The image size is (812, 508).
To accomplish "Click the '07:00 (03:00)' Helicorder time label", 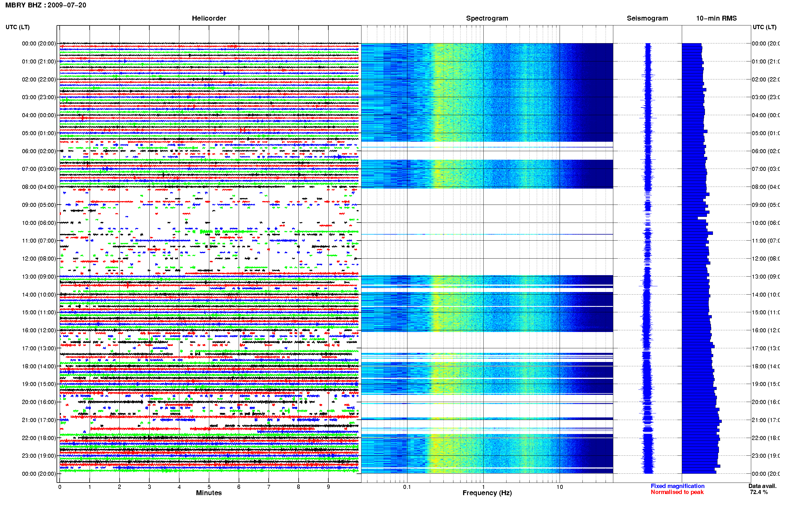I will tap(39, 169).
